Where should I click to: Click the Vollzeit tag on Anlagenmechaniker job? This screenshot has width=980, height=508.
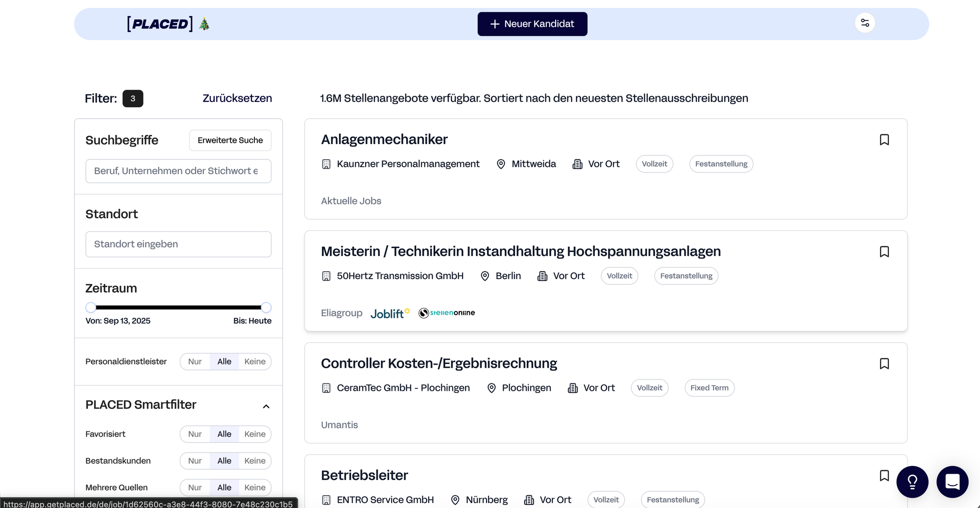pyautogui.click(x=655, y=164)
